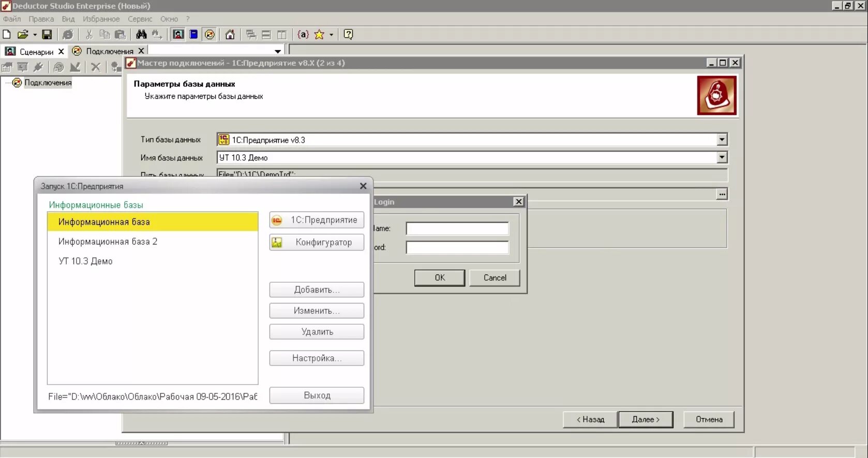Select the Подключения tree node
Screen dimensions: 868x458
coord(48,83)
